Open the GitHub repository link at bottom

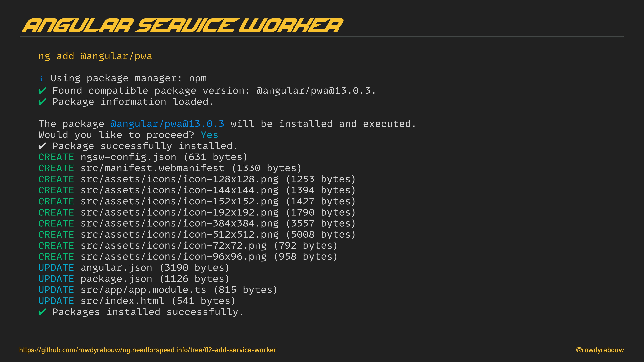click(x=148, y=350)
